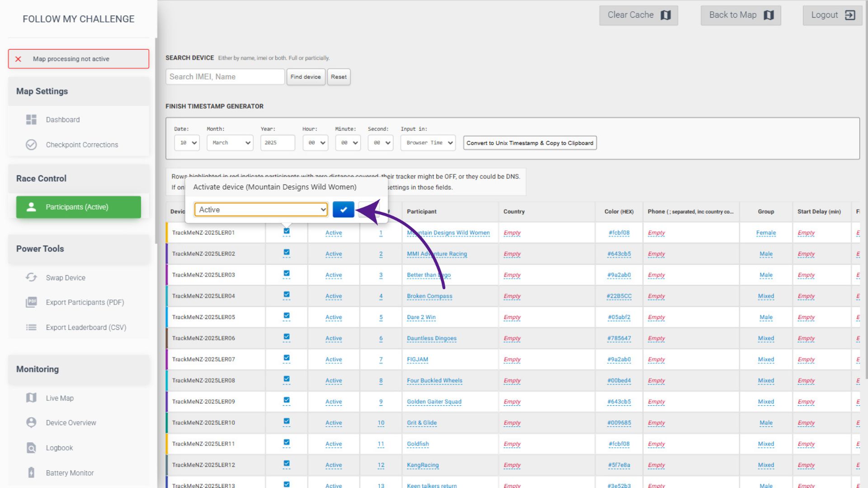Open the Active status dropdown in popup
The height and width of the screenshot is (488, 868).
click(261, 210)
